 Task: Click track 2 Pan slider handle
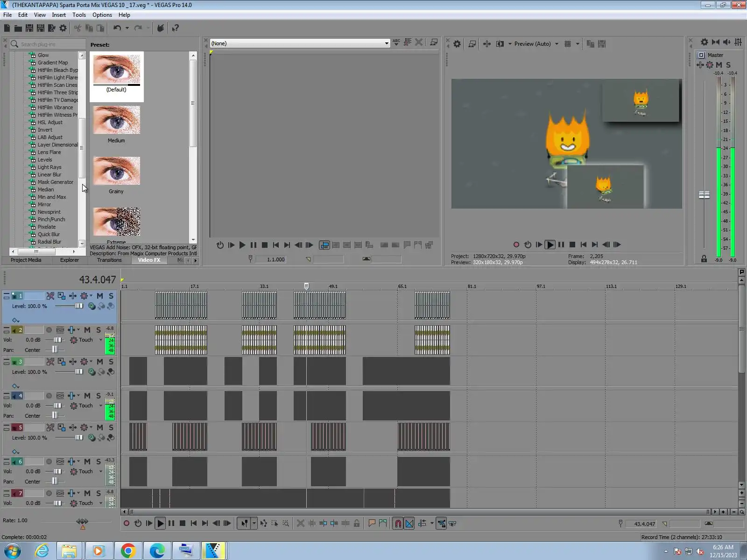[x=55, y=350]
